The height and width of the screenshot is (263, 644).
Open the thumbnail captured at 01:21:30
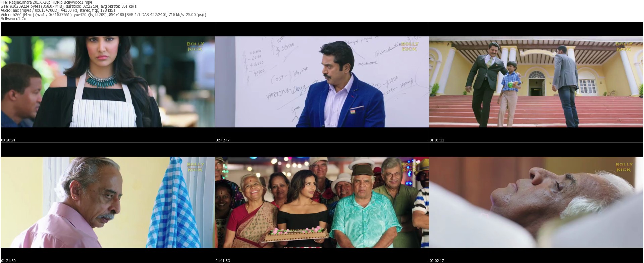[108, 203]
